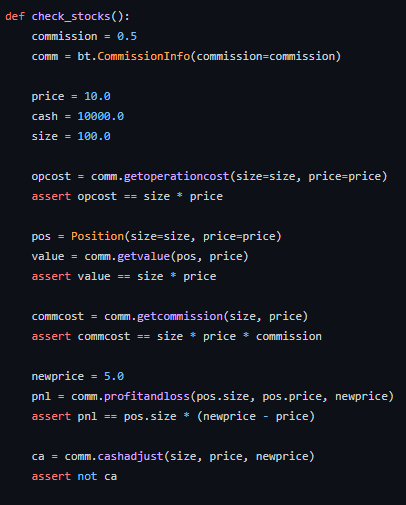Click the profitandloss method call
Viewport: 406px width, 505px height.
(x=147, y=396)
